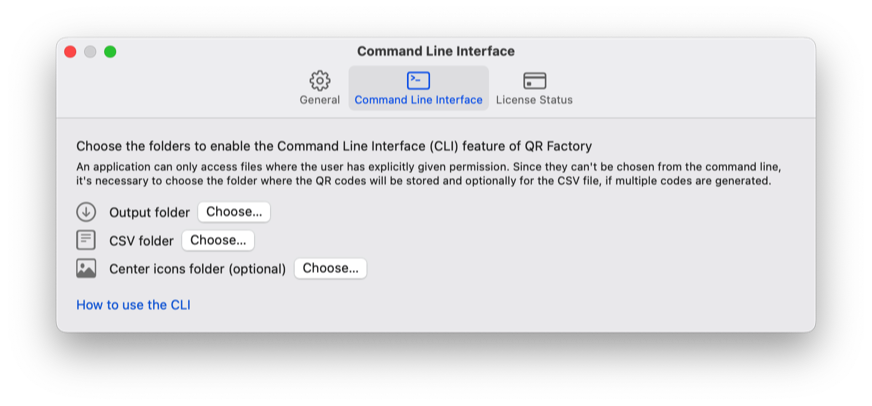Screen dimensions: 872x406
Task: Select the Command Line Interface tab label
Action: 419,100
